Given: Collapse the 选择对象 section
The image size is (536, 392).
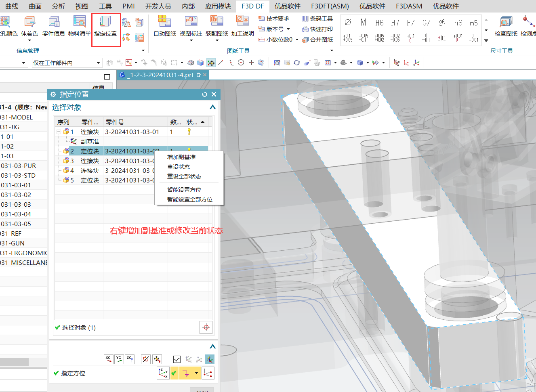Looking at the screenshot, I should (212, 107).
